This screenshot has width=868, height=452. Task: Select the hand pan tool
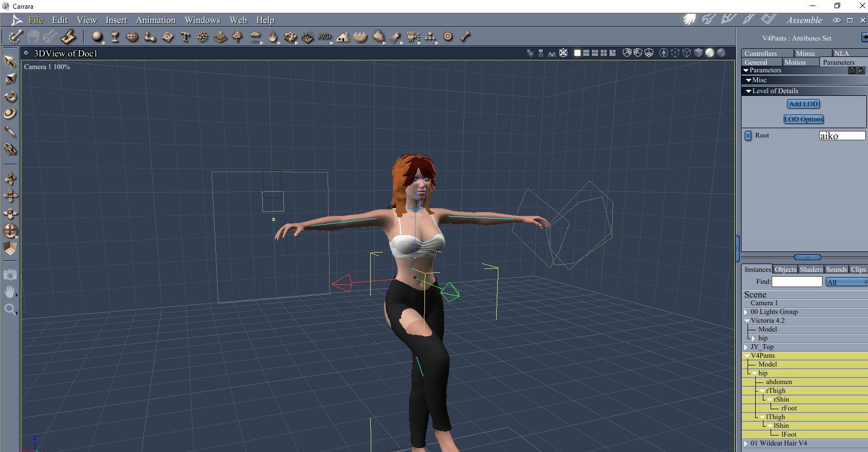[10, 291]
